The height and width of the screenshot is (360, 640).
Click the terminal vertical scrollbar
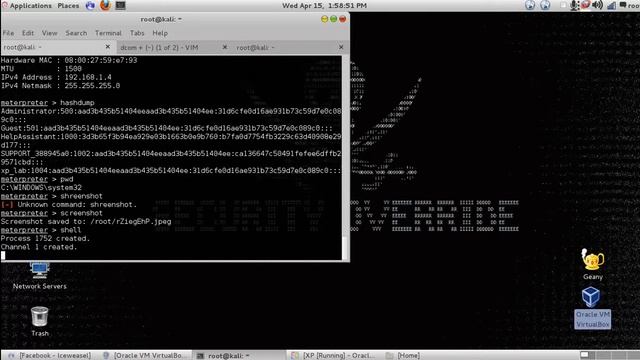point(345,158)
